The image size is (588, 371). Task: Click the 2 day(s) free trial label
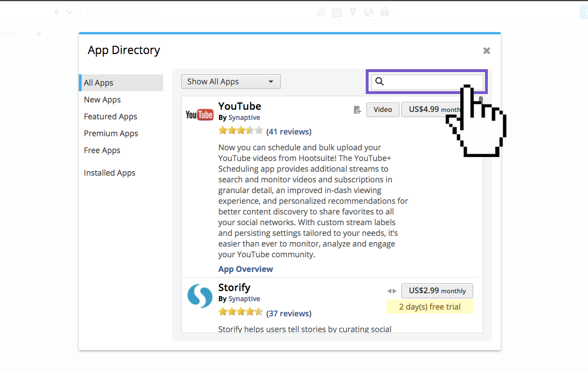click(430, 307)
